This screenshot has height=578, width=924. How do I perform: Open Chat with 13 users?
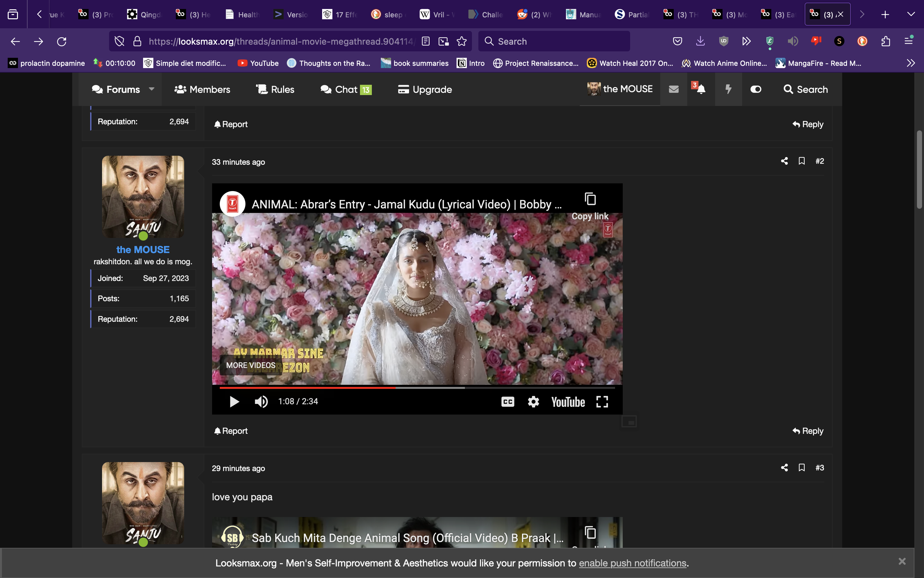[346, 90]
